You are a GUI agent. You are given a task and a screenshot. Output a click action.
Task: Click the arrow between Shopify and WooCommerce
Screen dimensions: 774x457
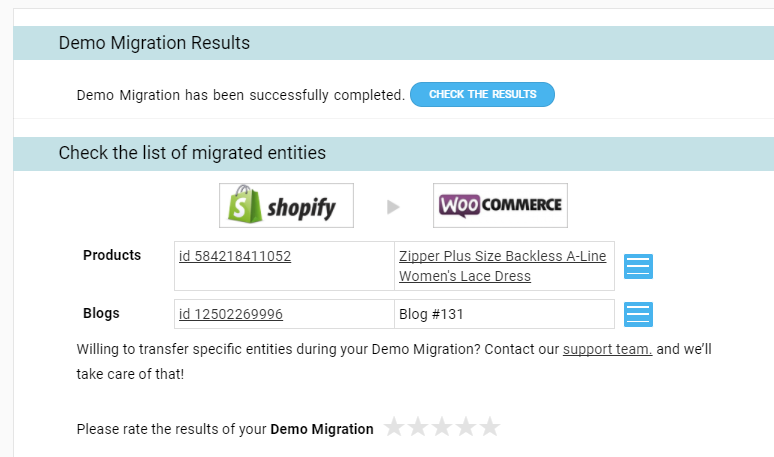pos(393,207)
